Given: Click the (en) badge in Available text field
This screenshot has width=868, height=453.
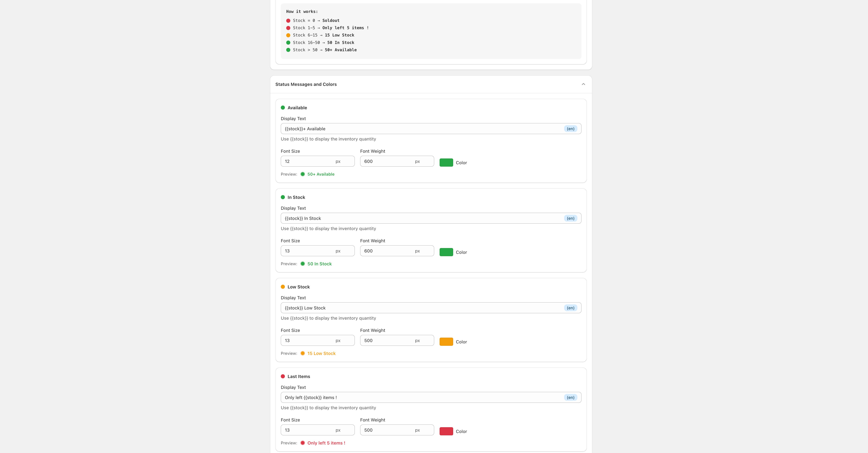Looking at the screenshot, I should [x=570, y=129].
